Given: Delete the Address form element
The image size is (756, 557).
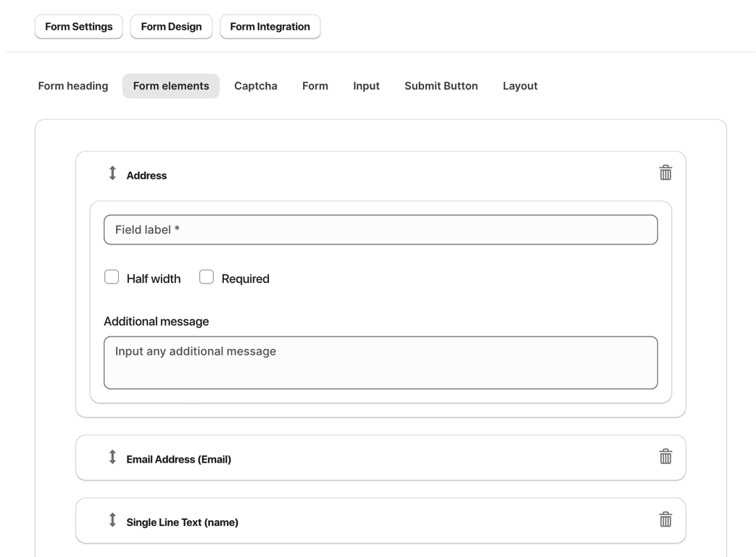Looking at the screenshot, I should [x=665, y=173].
